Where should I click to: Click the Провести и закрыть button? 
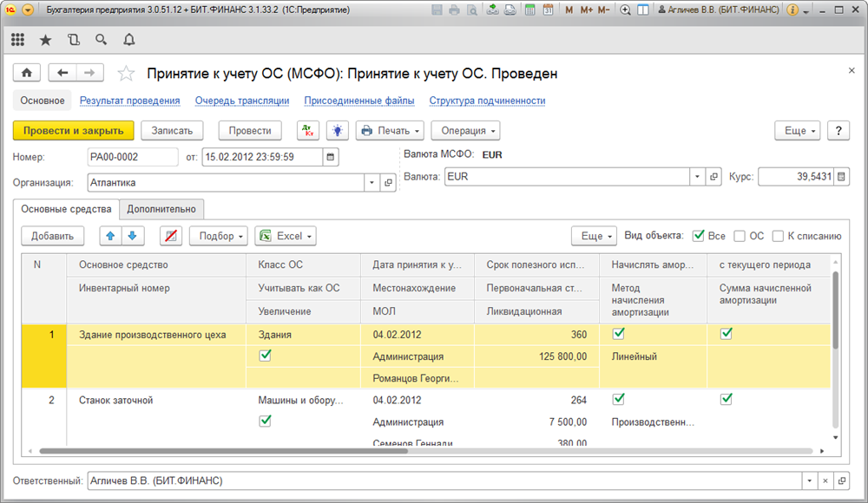coord(73,131)
